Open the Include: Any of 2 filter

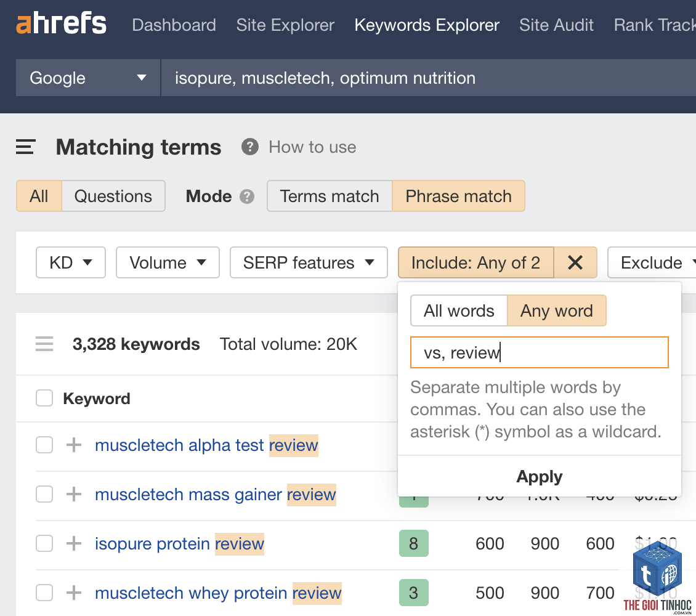pyautogui.click(x=476, y=263)
